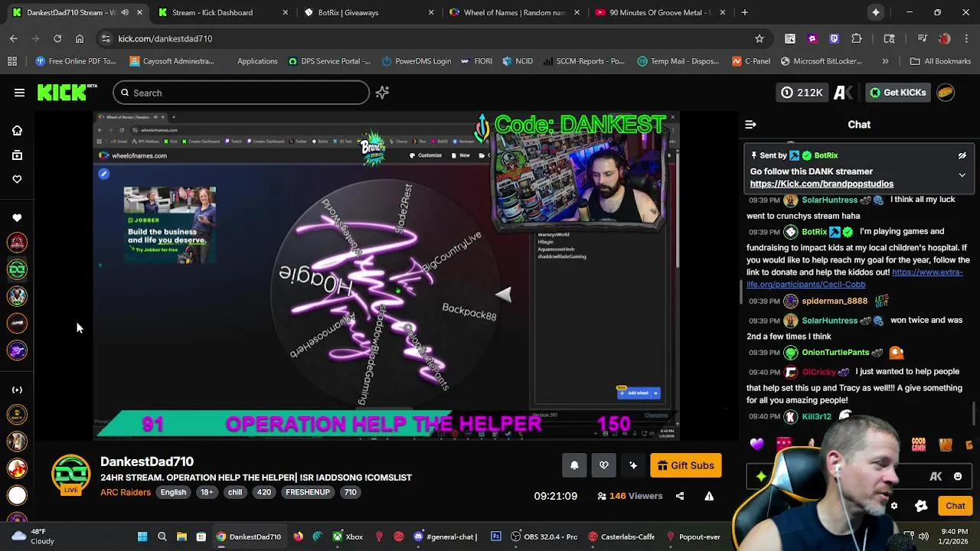Open the Kick.com/brandpopstudios link

pos(822,184)
